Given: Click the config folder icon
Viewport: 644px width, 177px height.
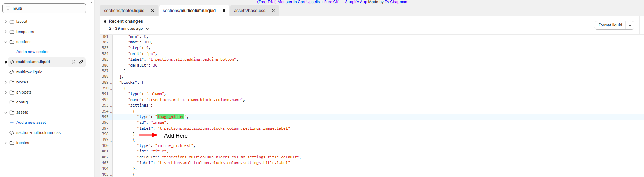Looking at the screenshot, I should 12,102.
